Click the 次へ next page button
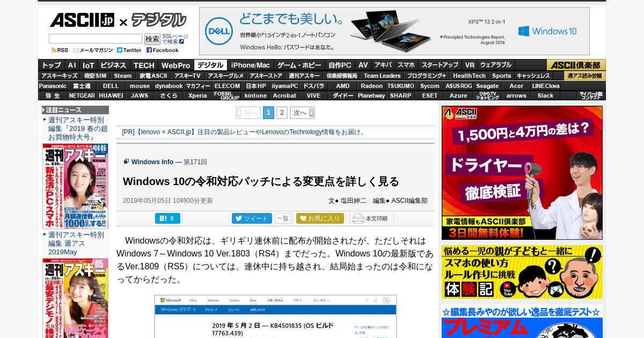The image size is (644, 338). (x=302, y=113)
